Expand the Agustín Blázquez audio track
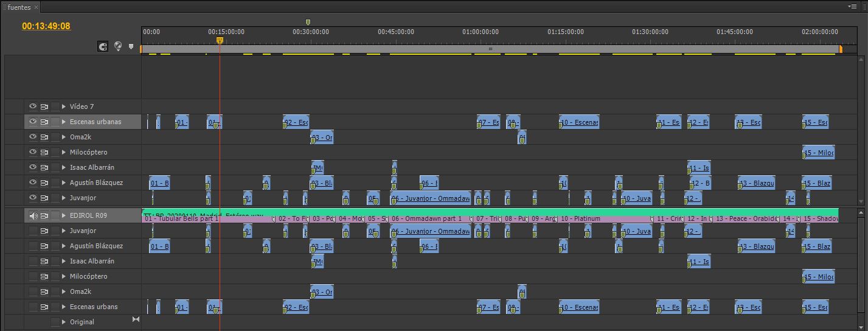 64,246
